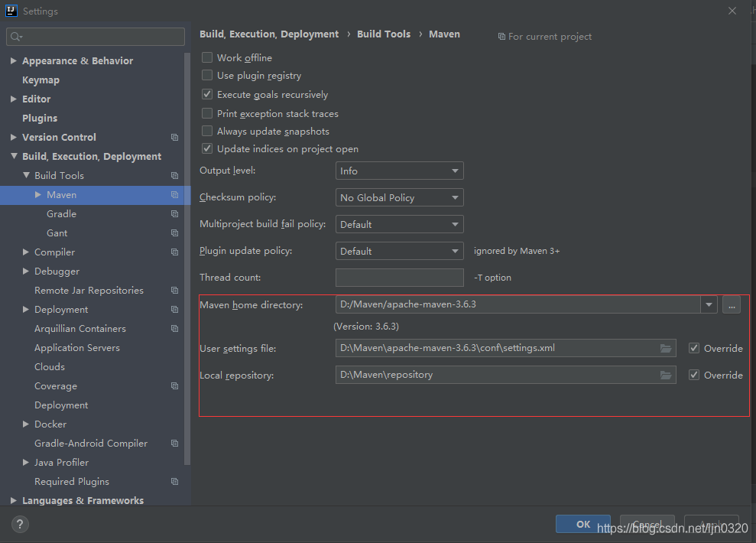Open Plugins settings page
The width and height of the screenshot is (756, 543).
tap(40, 119)
